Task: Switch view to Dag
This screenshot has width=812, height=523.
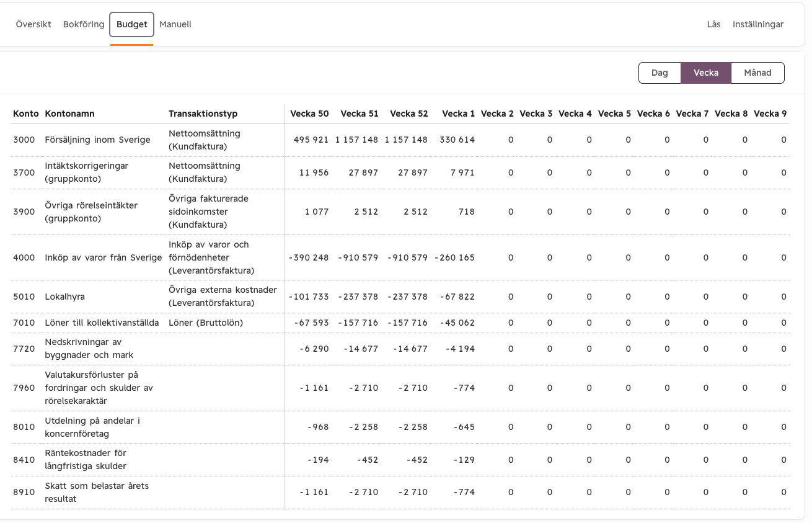Action: click(x=660, y=73)
